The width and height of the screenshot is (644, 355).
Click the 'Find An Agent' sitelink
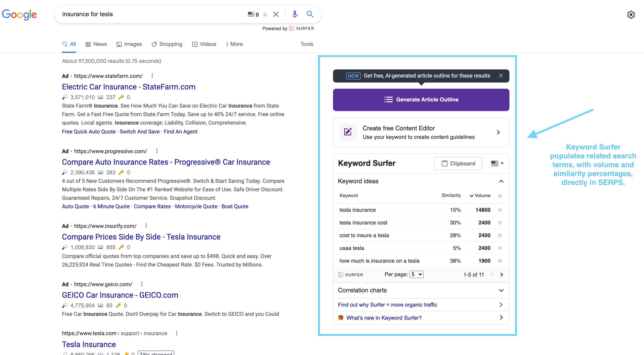(x=180, y=132)
